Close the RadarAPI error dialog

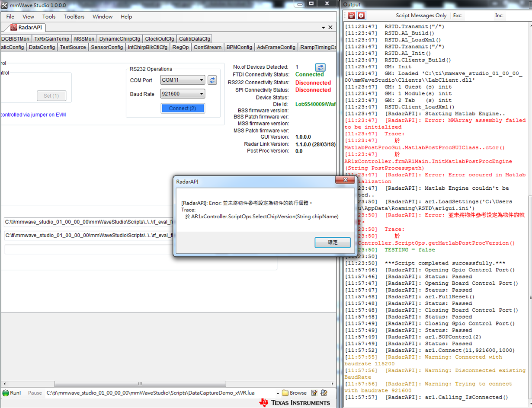pos(345,180)
